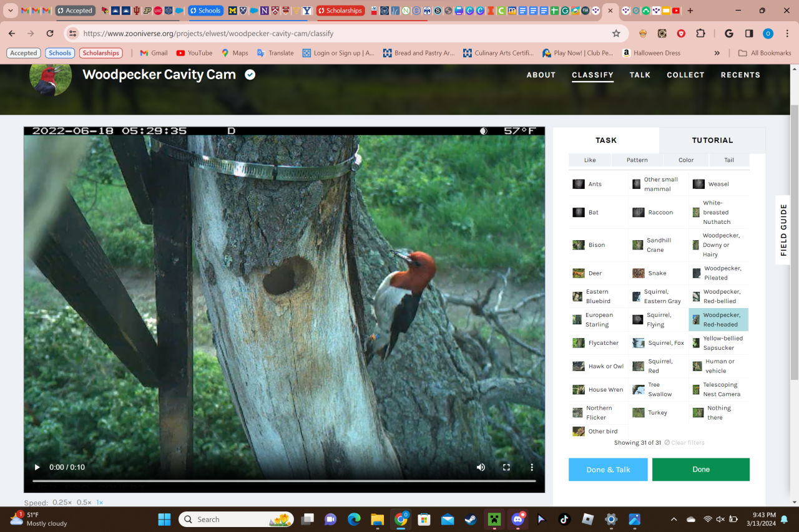Open the Pattern filter
Image resolution: width=799 pixels, height=532 pixels.
[637, 160]
